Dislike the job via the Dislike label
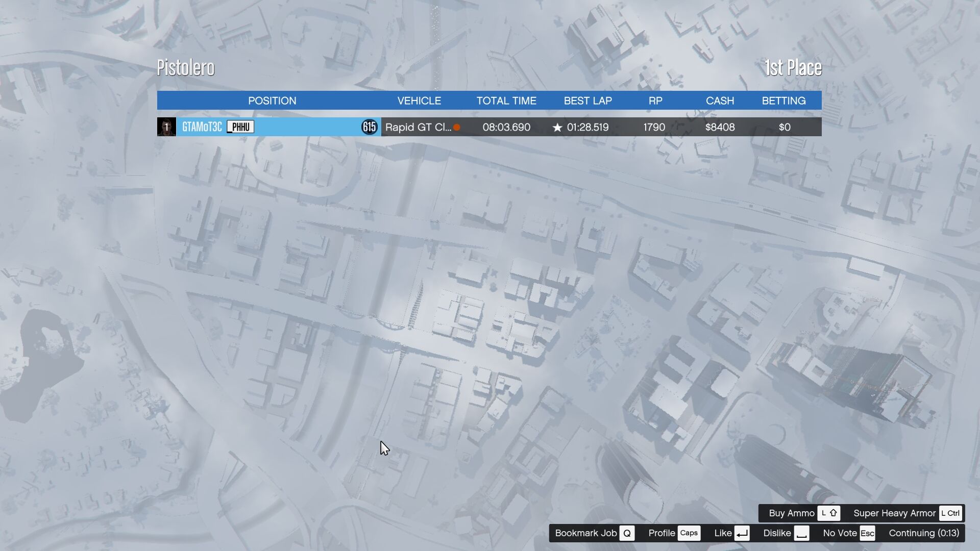980x551 pixels. [x=777, y=533]
